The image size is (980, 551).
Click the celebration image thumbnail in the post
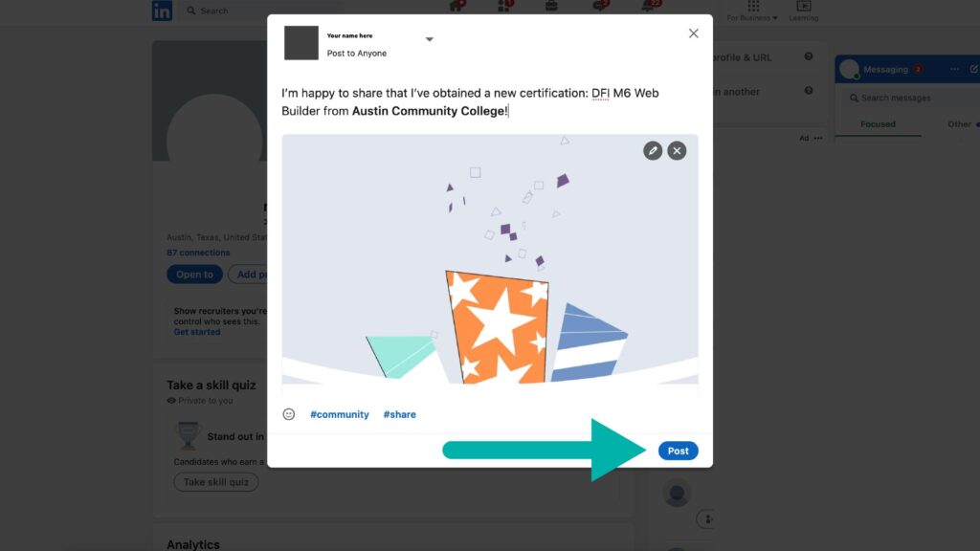click(489, 258)
